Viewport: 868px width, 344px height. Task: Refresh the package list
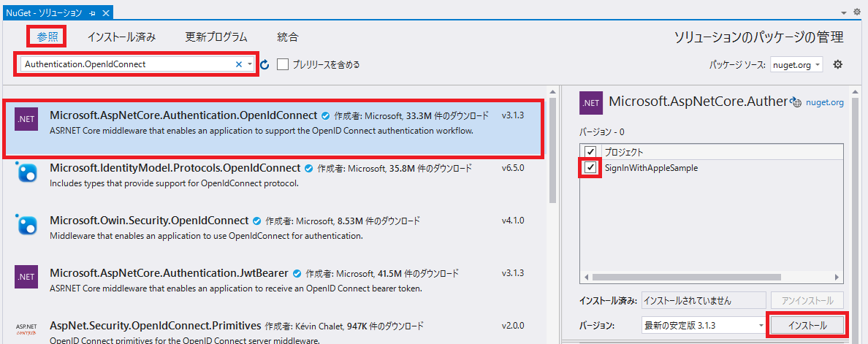264,65
